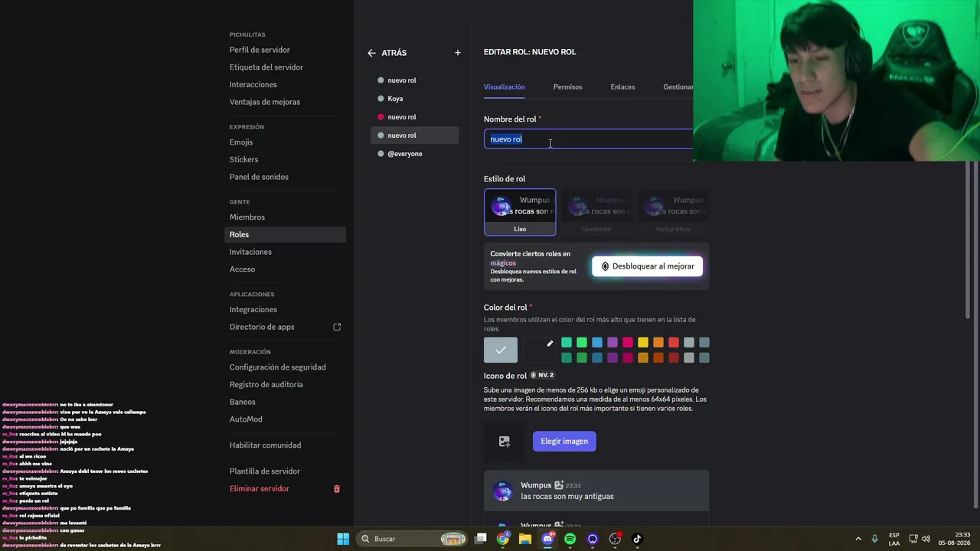Click the ESP LAA language indicator
Viewport: 980px width, 551px height.
click(x=894, y=539)
